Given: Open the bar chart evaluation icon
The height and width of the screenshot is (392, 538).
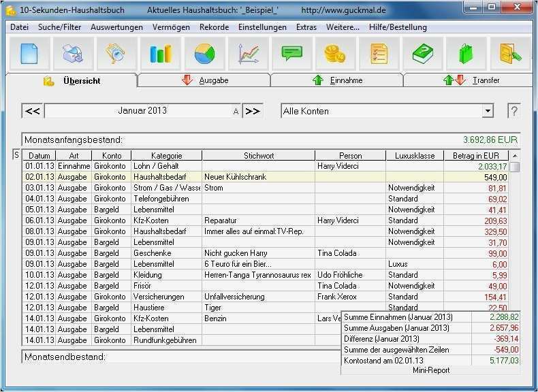Looking at the screenshot, I should coord(160,53).
